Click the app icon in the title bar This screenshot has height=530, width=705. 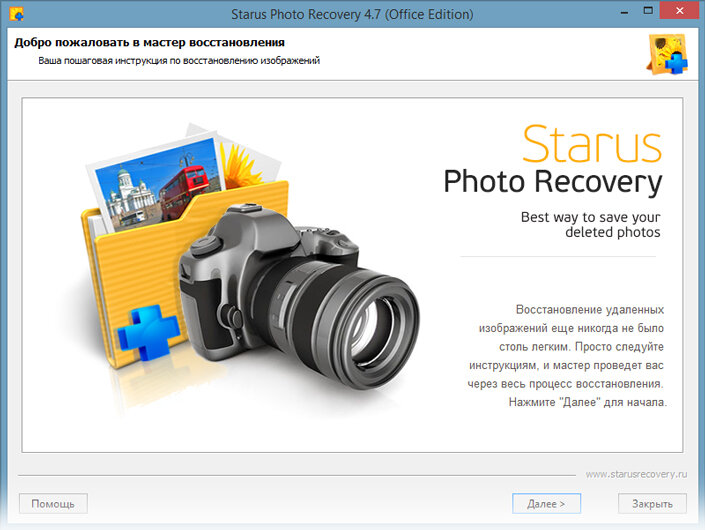point(16,14)
